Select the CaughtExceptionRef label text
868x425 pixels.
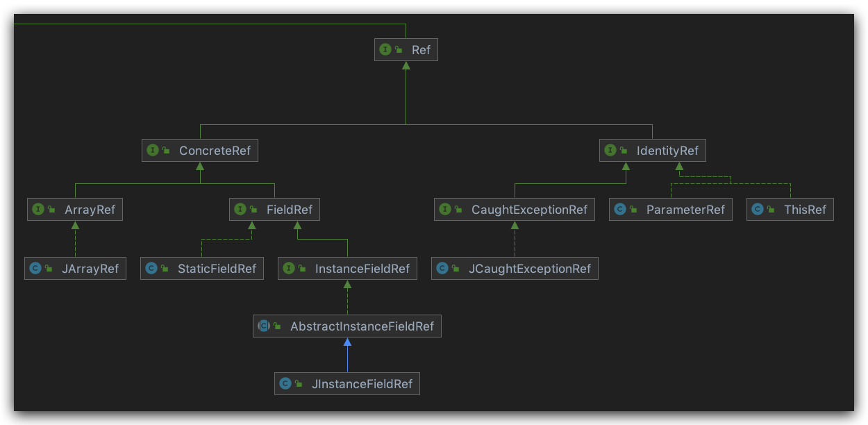529,209
